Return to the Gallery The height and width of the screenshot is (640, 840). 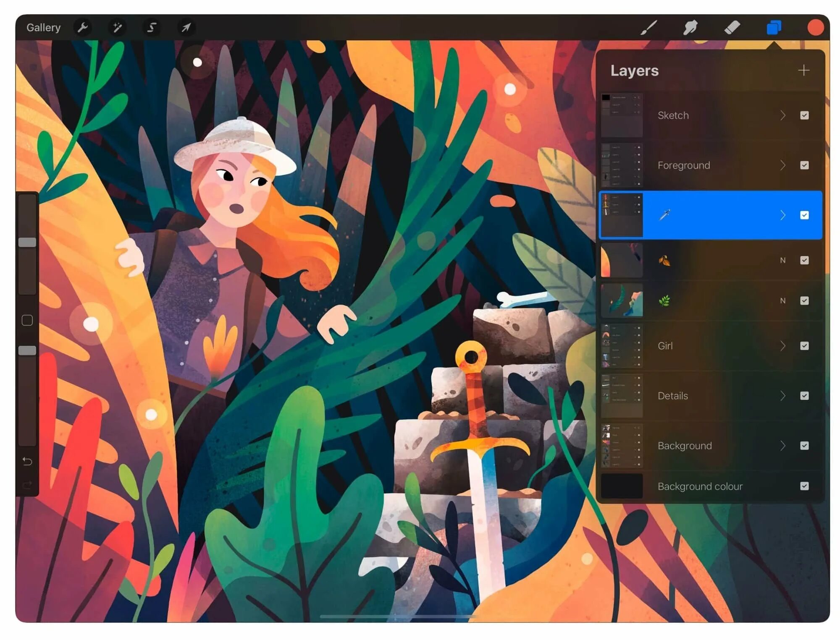click(43, 28)
